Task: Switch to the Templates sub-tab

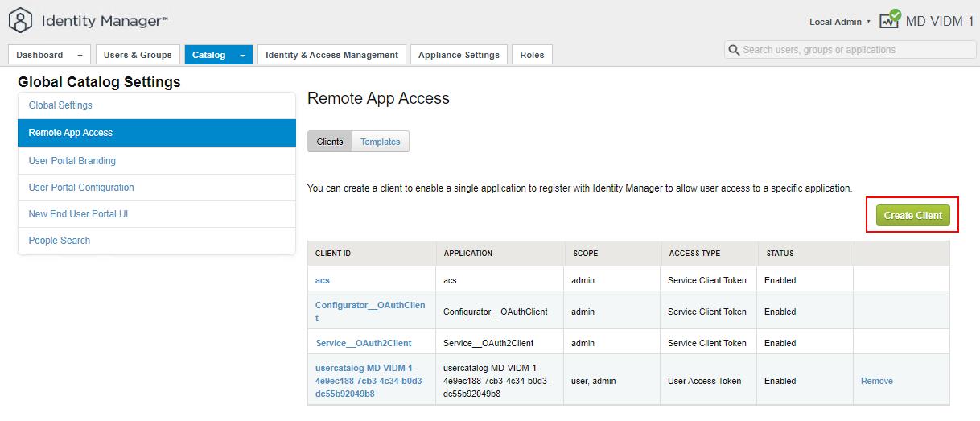Action: coord(381,142)
